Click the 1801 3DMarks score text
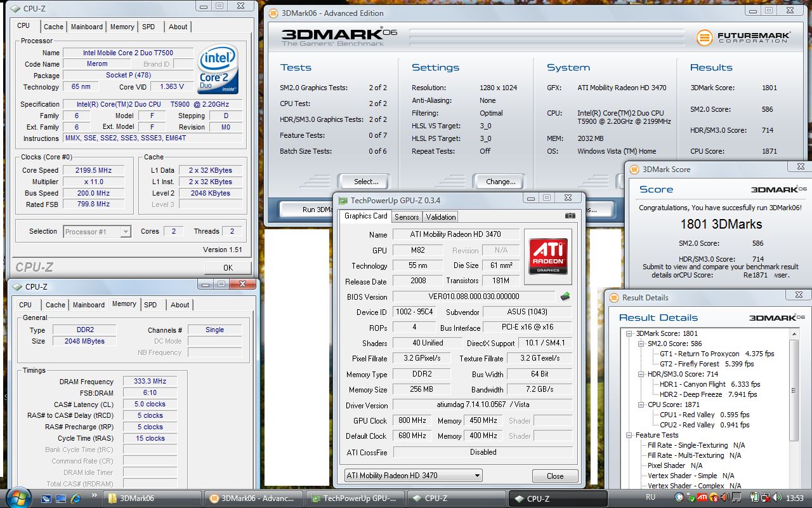Viewport: 812px width, 508px height. coord(721,224)
